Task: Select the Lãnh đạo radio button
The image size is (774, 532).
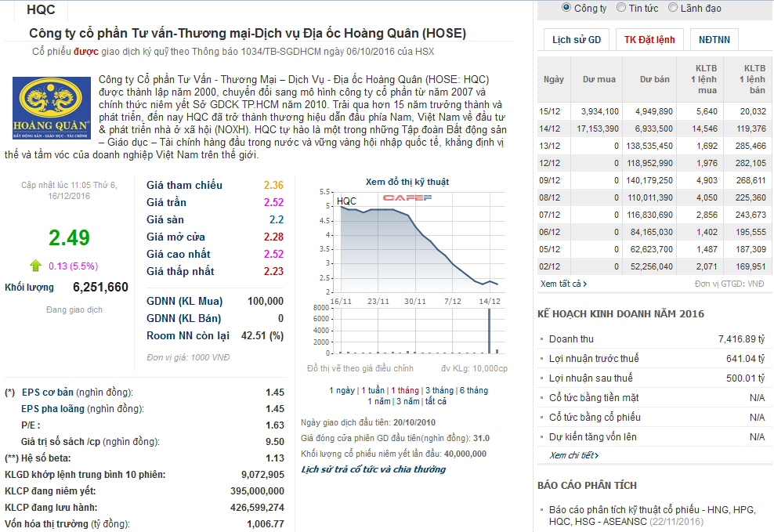Action: point(673,7)
